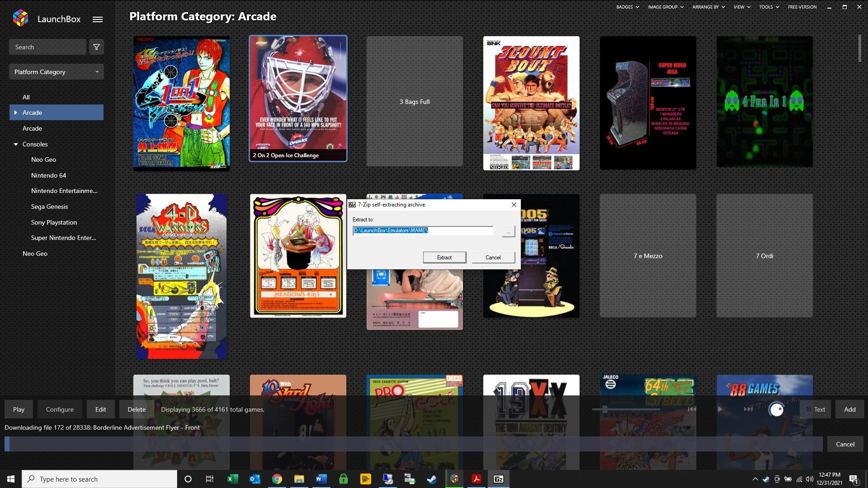The width and height of the screenshot is (868, 488).
Task: Expand the Arcade tree arrow
Action: tap(16, 113)
